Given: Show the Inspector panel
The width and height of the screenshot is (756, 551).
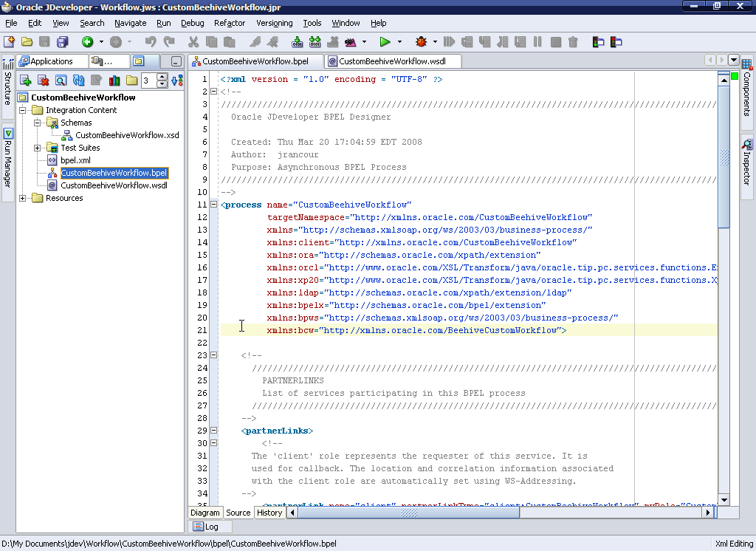Looking at the screenshot, I should coord(747,155).
